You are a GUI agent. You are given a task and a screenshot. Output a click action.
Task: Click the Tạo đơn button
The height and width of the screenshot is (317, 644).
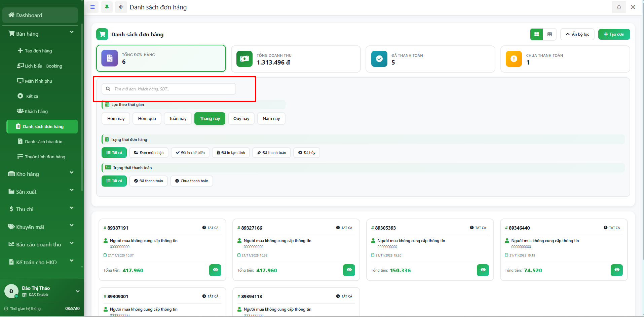coord(614,34)
